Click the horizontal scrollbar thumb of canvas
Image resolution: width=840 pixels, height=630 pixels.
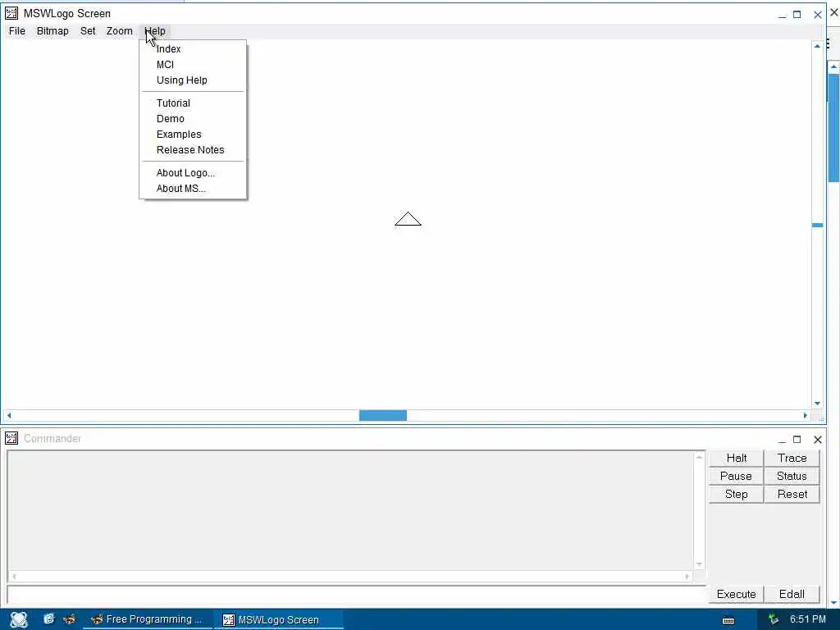382,416
